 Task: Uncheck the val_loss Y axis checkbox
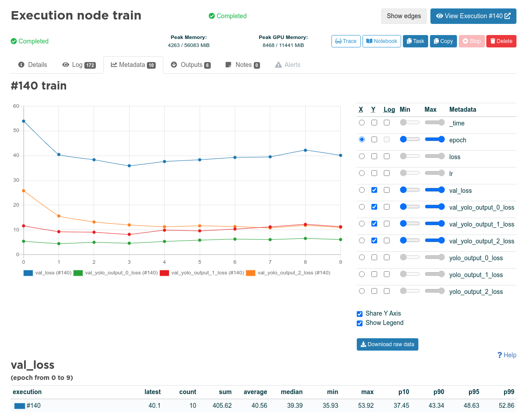point(374,190)
